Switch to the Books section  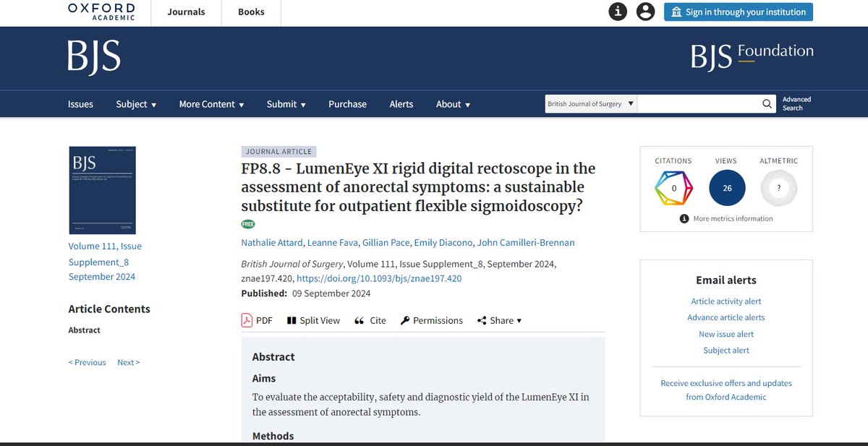(x=250, y=12)
